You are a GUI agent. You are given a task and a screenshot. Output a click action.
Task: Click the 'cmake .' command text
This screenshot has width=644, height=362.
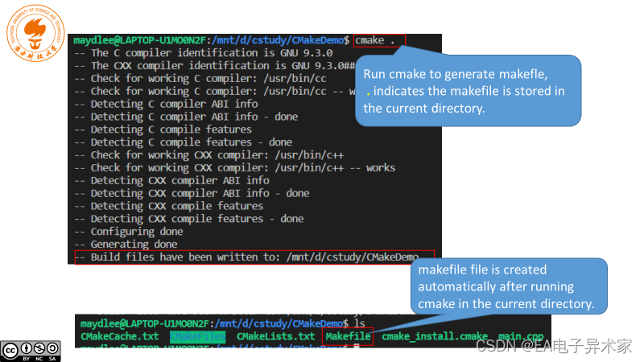[374, 40]
